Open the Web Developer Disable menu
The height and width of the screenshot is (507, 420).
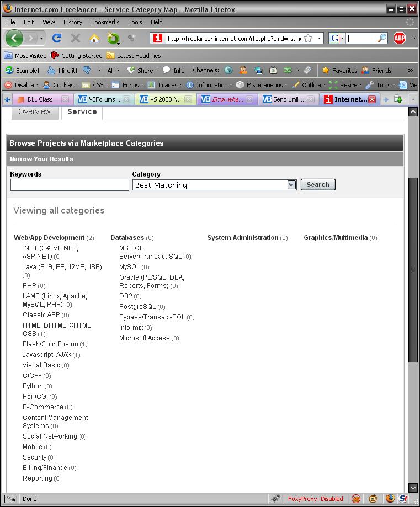[x=22, y=85]
